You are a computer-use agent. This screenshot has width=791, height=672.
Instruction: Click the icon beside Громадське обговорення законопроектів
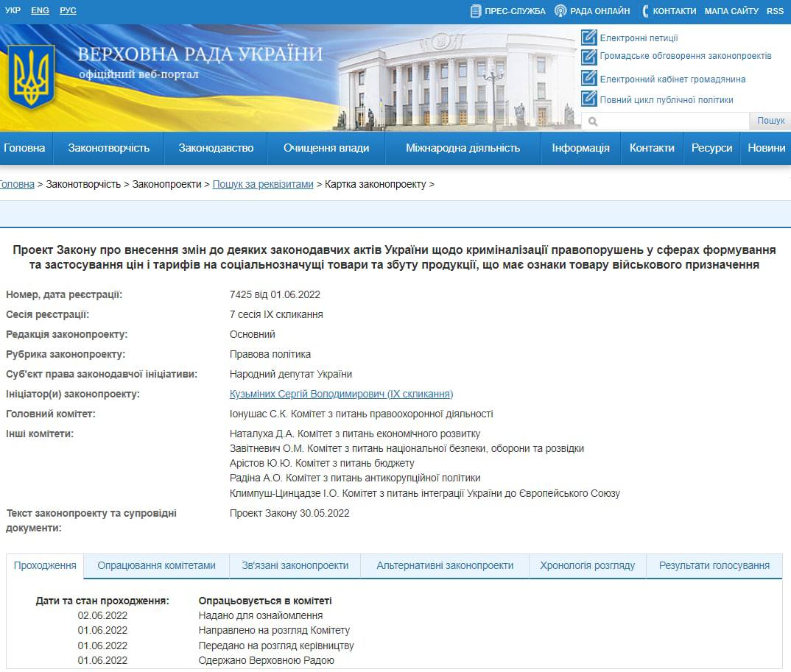tap(588, 57)
